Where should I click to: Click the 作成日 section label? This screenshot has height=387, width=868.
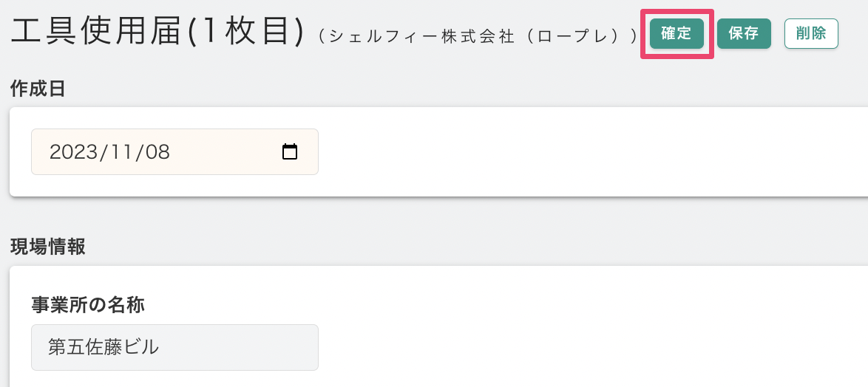point(38,89)
